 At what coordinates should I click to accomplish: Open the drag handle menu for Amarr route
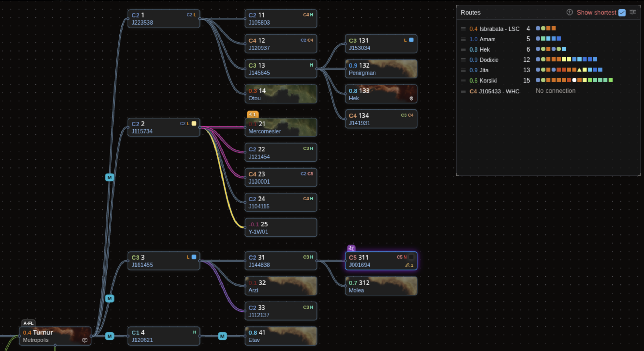(x=463, y=39)
